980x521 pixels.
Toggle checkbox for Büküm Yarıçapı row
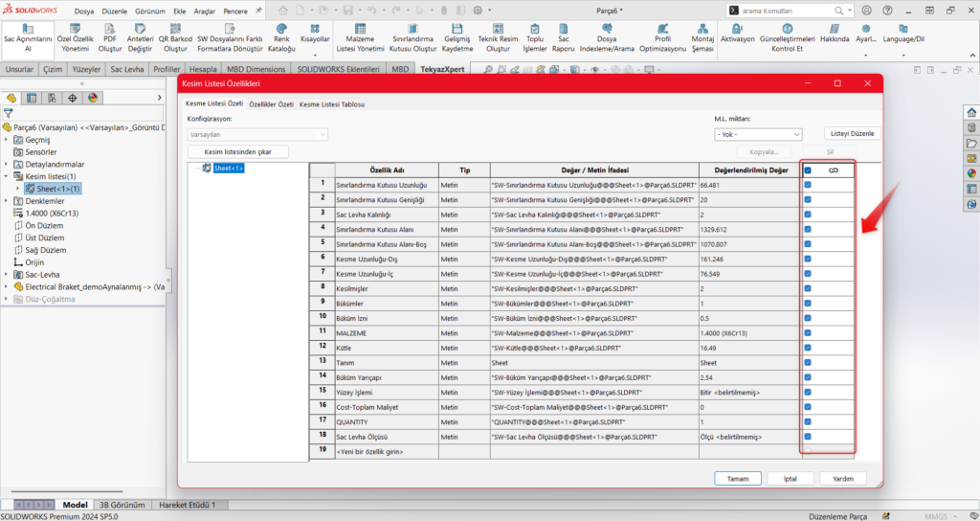[808, 377]
